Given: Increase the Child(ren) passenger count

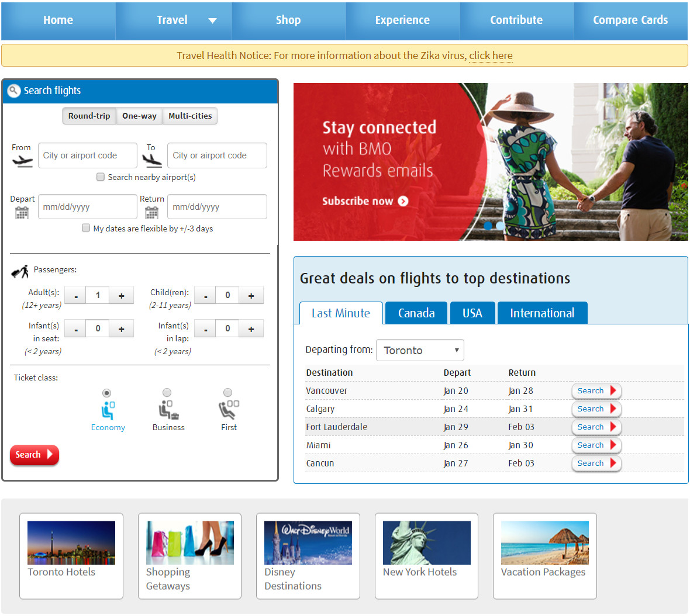Looking at the screenshot, I should click(x=251, y=296).
